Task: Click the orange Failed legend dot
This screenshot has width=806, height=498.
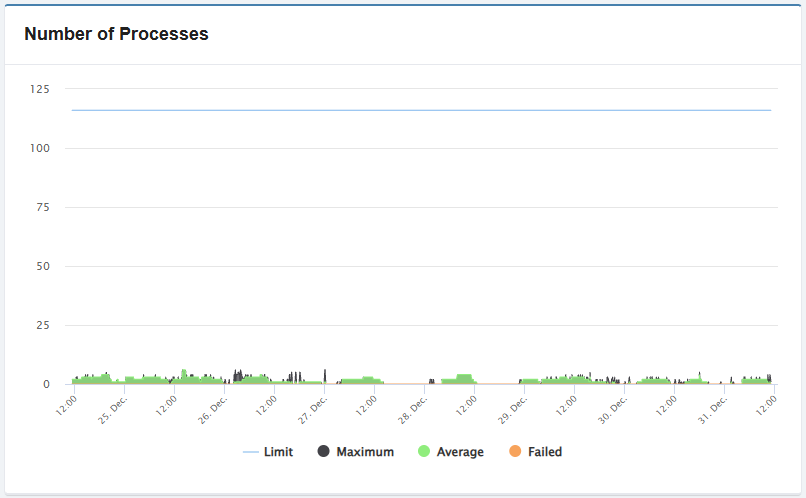Action: click(x=515, y=452)
